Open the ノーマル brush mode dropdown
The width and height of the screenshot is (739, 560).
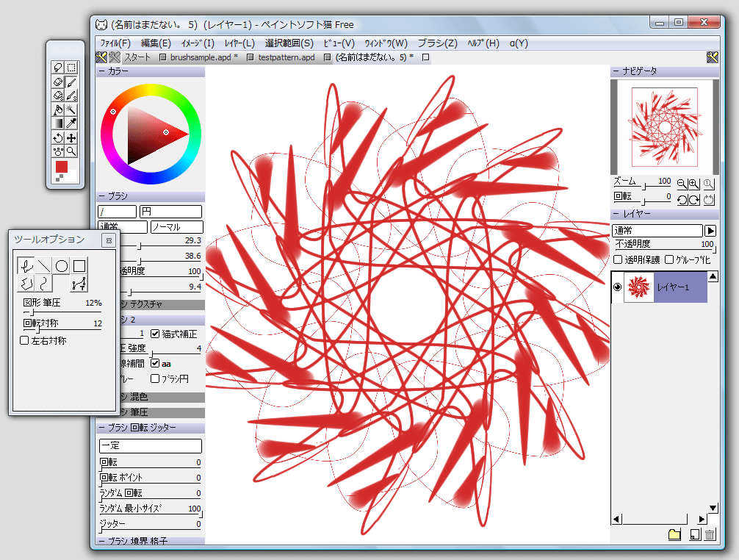pos(177,227)
